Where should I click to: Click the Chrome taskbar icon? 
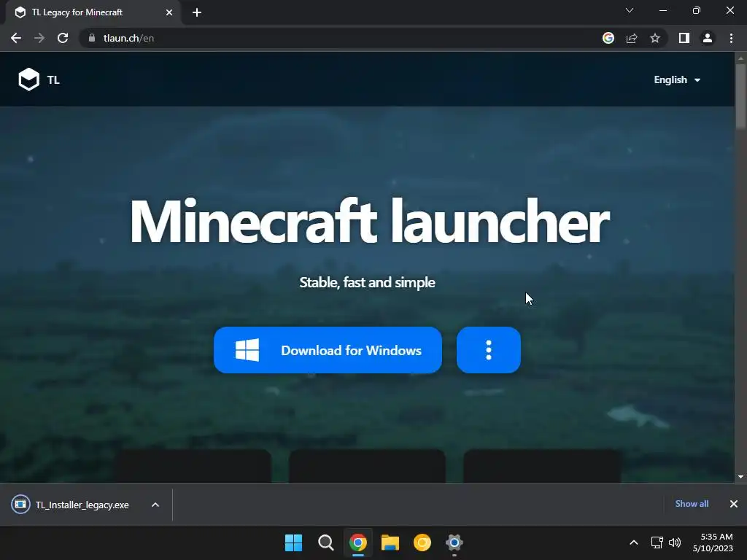pos(357,542)
